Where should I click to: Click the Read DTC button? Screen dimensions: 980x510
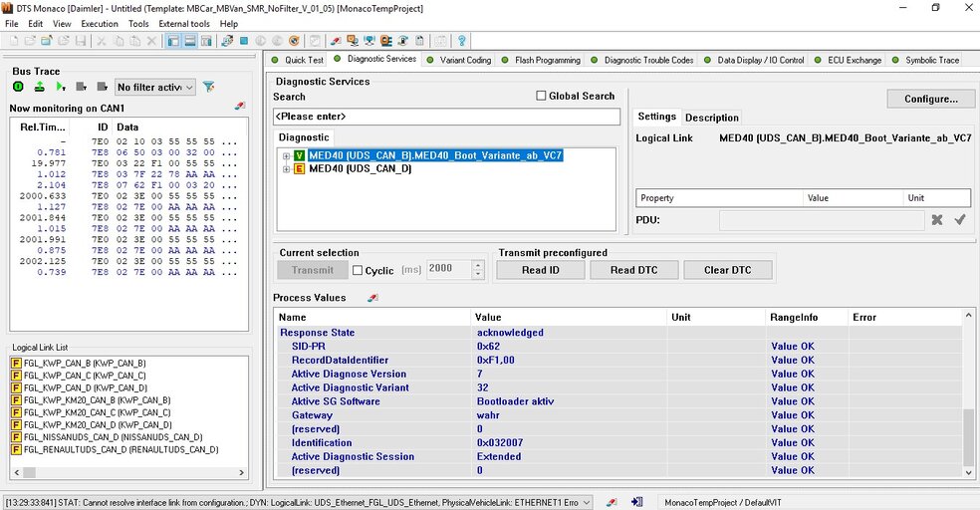pos(633,270)
